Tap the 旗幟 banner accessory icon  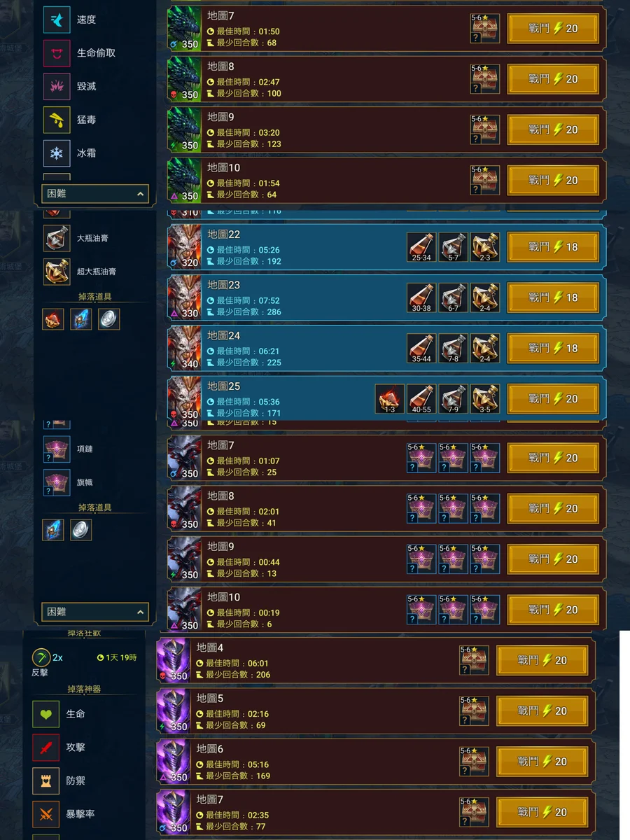point(57,482)
